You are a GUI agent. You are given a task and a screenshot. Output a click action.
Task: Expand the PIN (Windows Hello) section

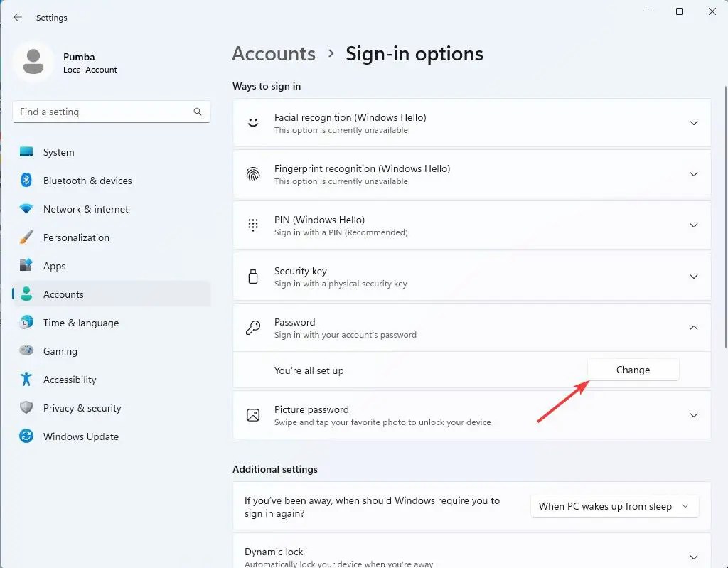pyautogui.click(x=694, y=225)
